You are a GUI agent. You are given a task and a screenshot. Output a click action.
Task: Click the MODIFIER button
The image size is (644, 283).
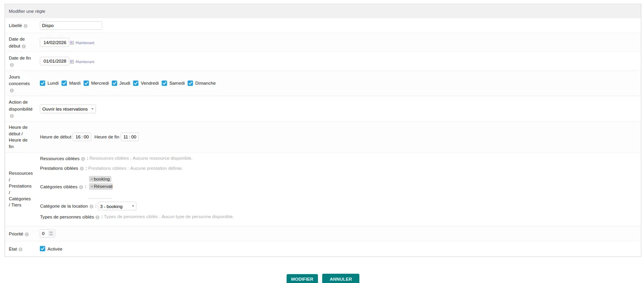(302, 279)
